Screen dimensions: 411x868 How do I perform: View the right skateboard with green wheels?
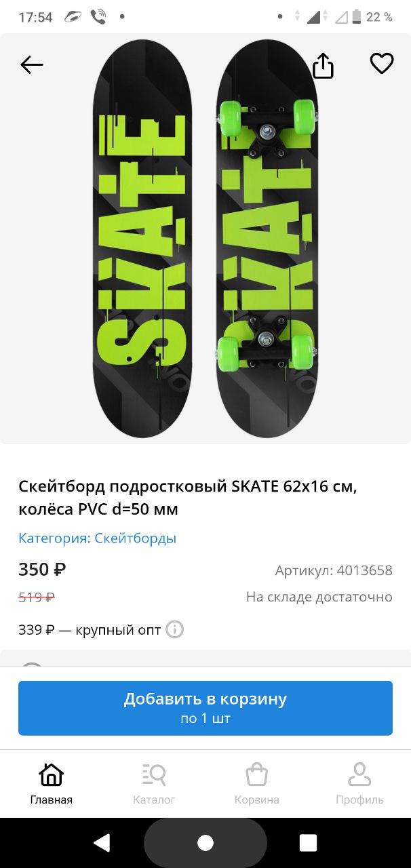266,237
